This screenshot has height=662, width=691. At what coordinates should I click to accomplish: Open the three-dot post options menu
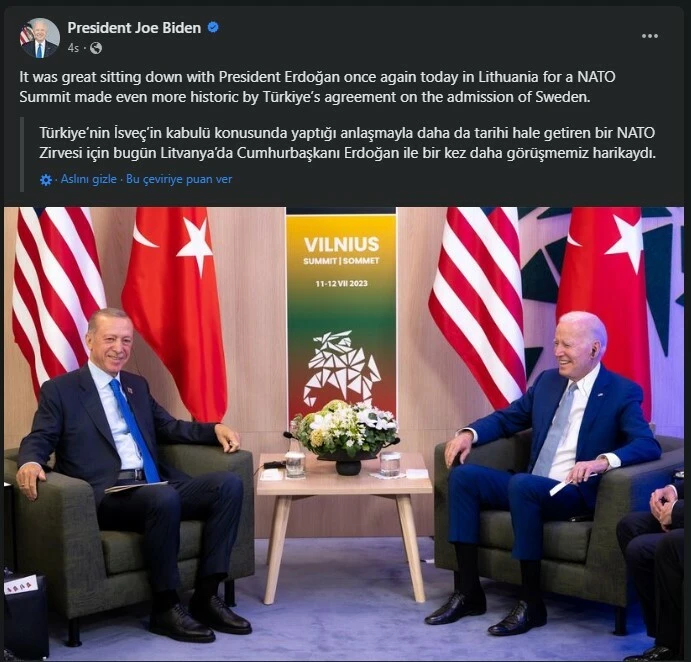pyautogui.click(x=650, y=36)
